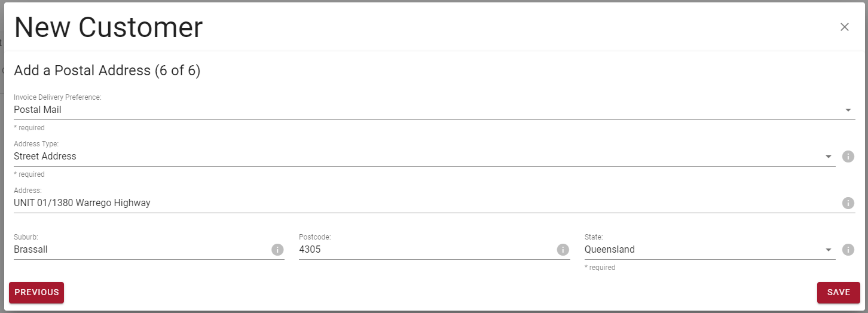The width and height of the screenshot is (868, 313).
Task: Click into the Suburb field containing Brassall
Action: point(141,250)
